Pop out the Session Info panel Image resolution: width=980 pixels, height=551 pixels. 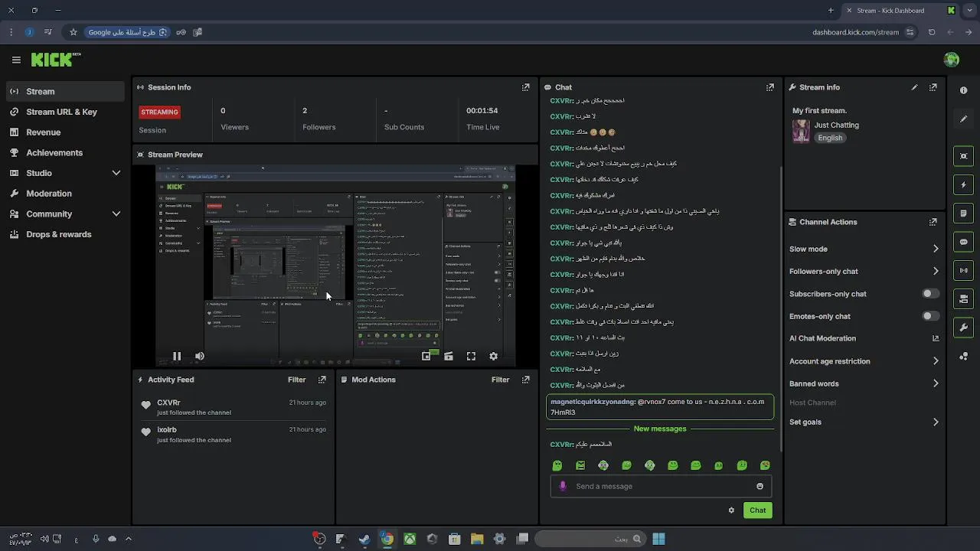[525, 87]
